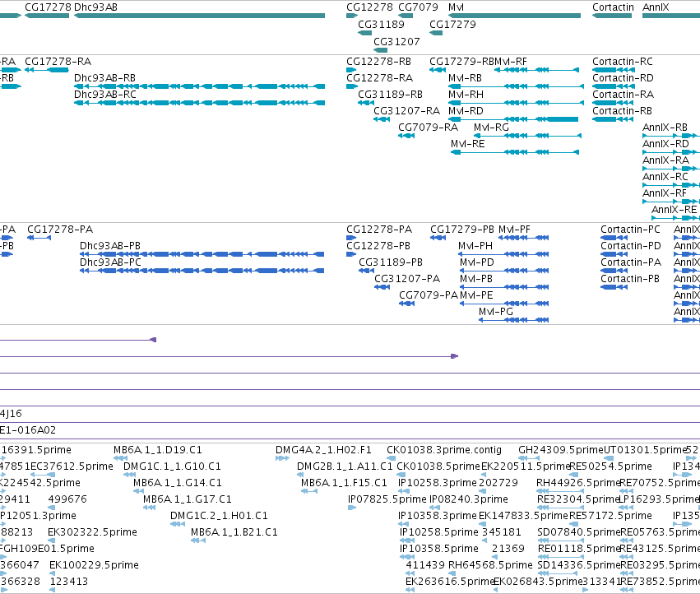Screen dimensions: 700x594
Task: Select the Cortactin-PD protein label
Action: pos(631,246)
